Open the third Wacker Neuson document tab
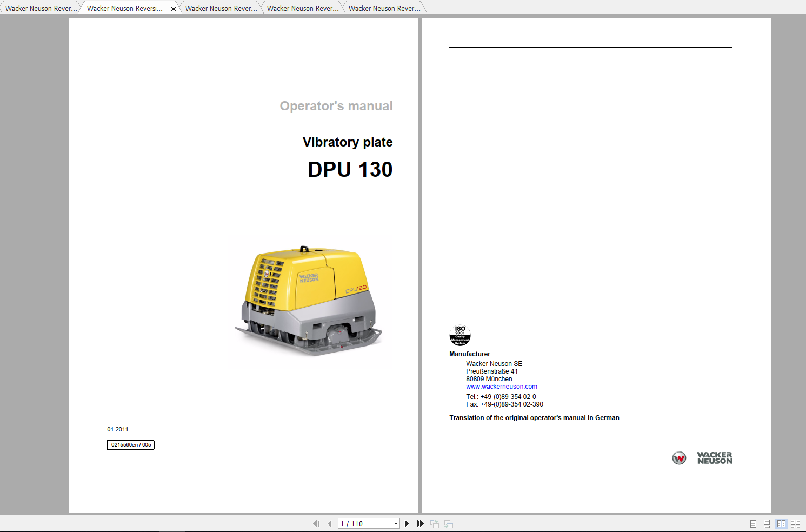The image size is (806, 532). tap(221, 8)
